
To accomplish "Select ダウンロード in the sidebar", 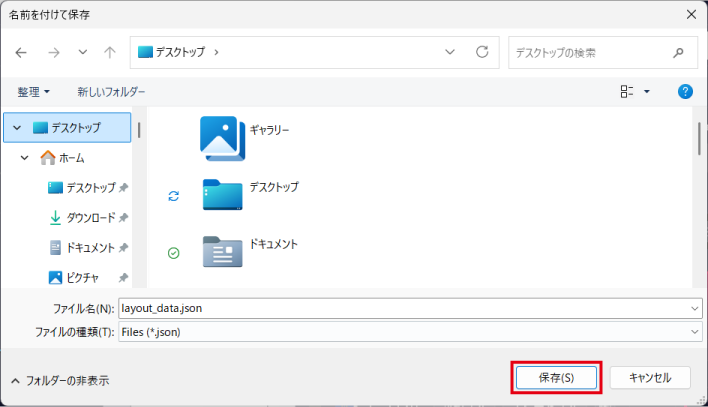I will coord(89,218).
